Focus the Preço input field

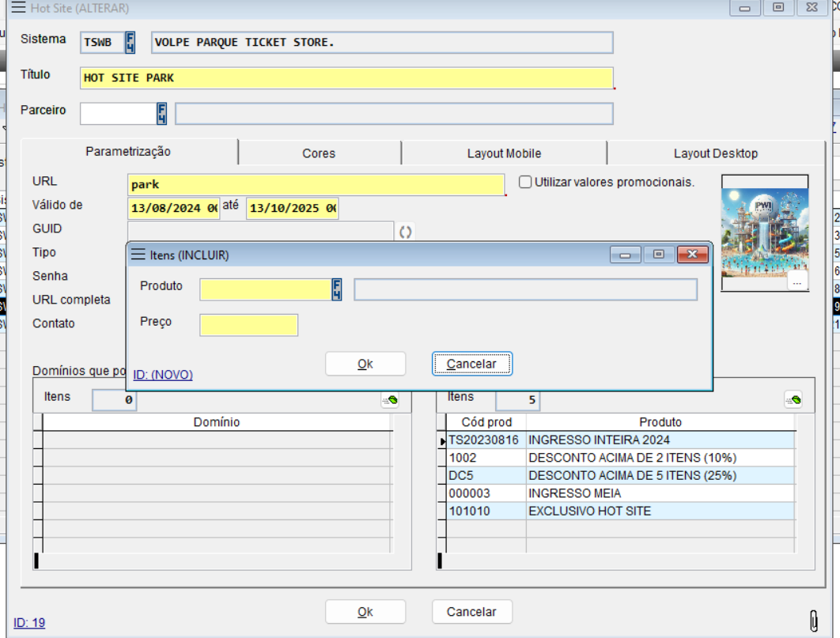tap(248, 325)
